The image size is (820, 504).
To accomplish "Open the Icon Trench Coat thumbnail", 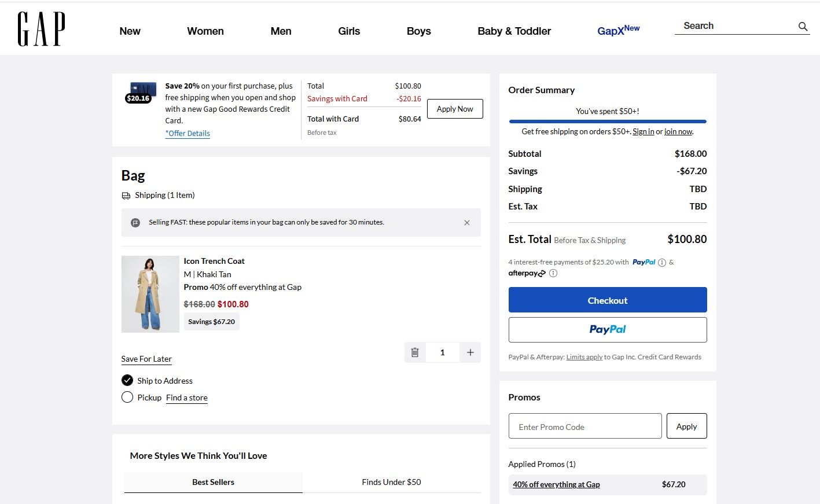I will (x=150, y=294).
